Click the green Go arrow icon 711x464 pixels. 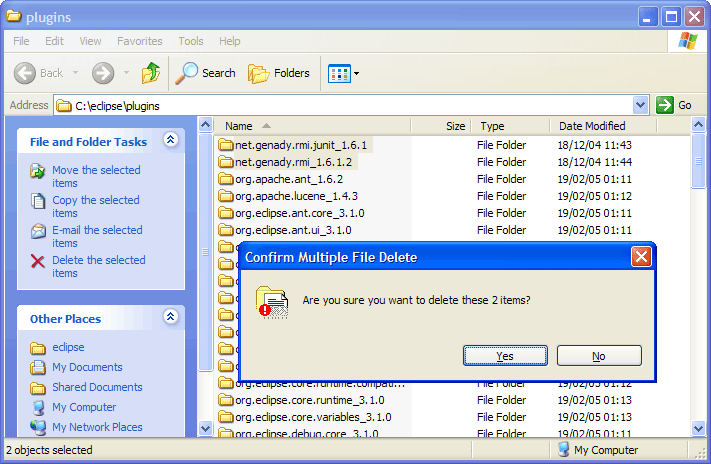[x=665, y=105]
